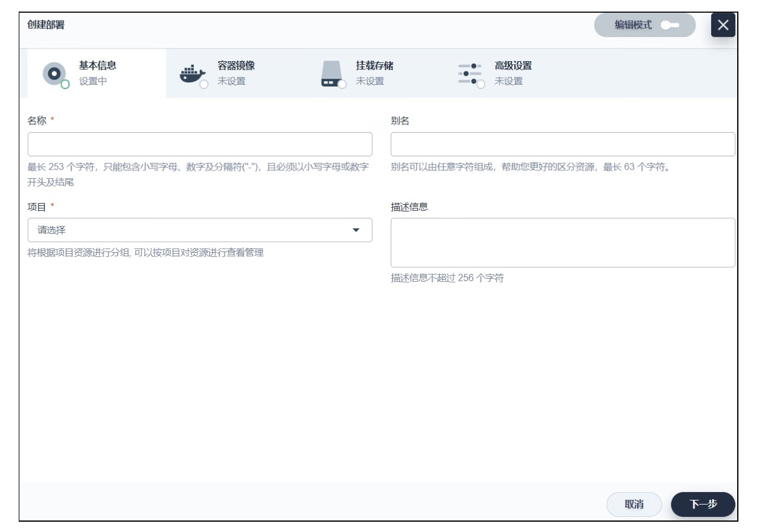Close the create deployment dialog
Image resolution: width=759 pixels, height=532 pixels.
point(723,25)
